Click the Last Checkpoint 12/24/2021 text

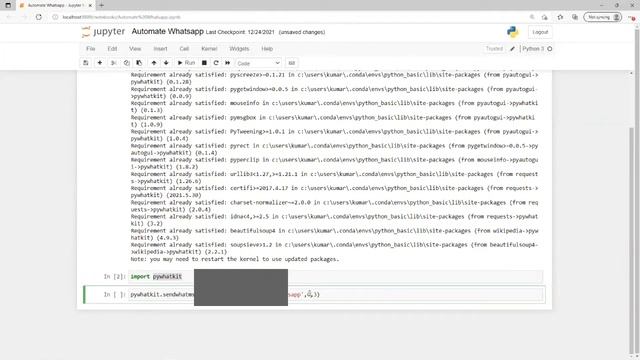240,32
